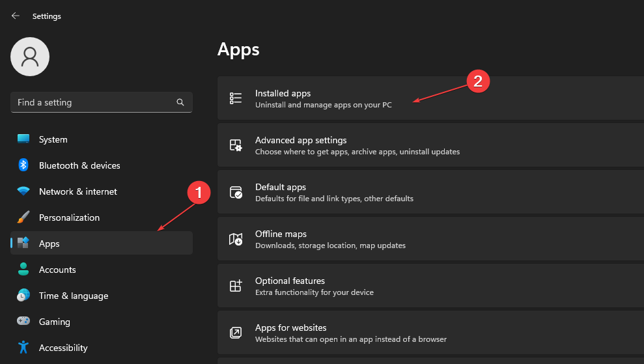
Task: Select Personalization in the sidebar
Action: pyautogui.click(x=102, y=217)
